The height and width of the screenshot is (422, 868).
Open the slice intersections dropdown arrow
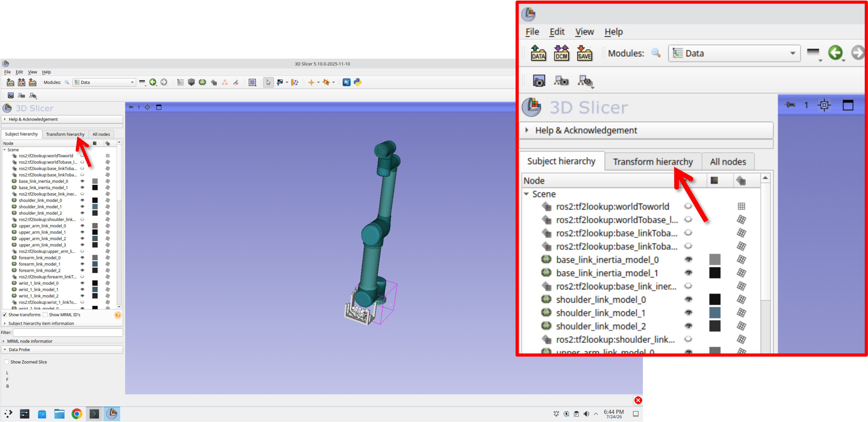pos(334,82)
